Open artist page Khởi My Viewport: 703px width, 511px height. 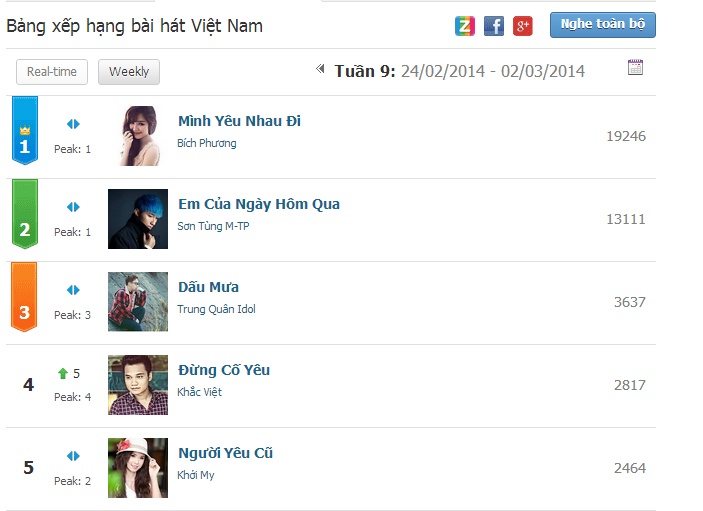196,475
